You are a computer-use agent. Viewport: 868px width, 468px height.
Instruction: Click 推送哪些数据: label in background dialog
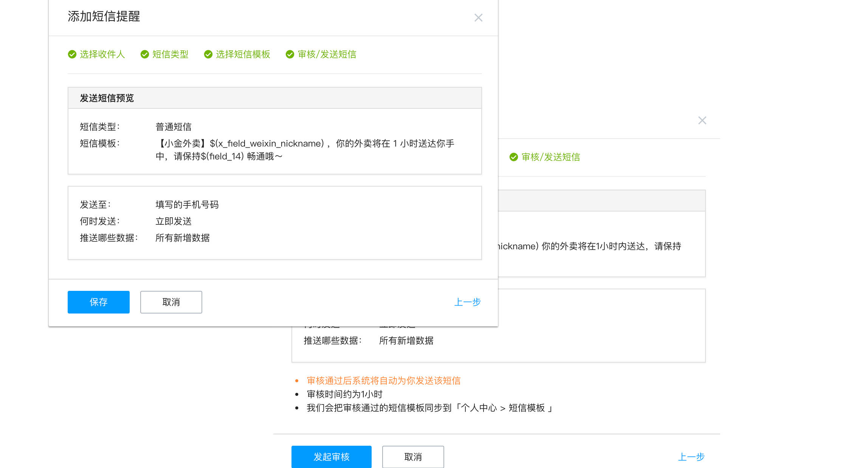point(333,341)
